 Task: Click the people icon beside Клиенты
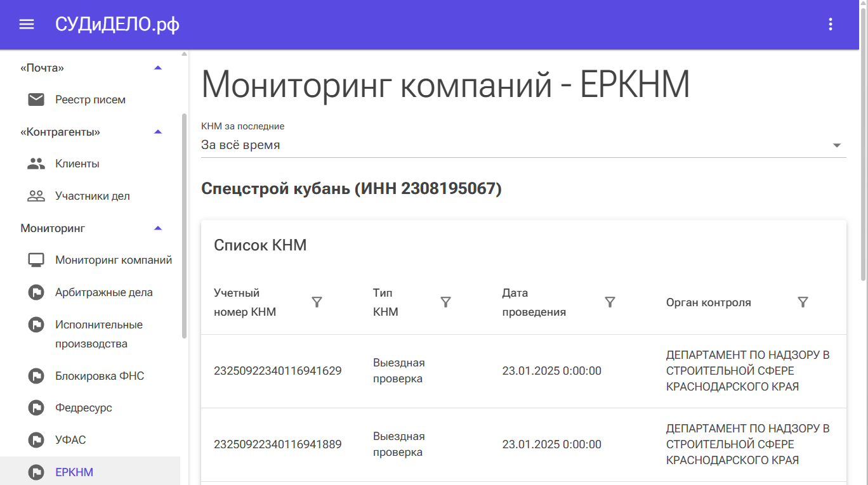point(36,164)
